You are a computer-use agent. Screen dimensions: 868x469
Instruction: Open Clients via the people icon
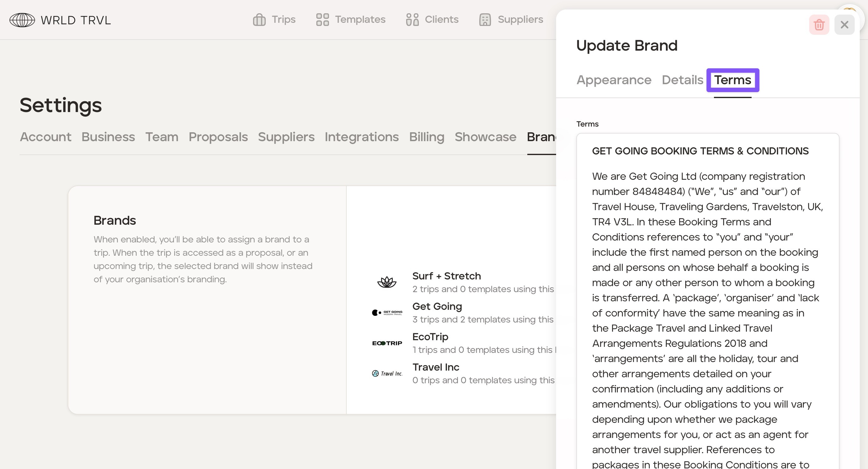point(412,20)
